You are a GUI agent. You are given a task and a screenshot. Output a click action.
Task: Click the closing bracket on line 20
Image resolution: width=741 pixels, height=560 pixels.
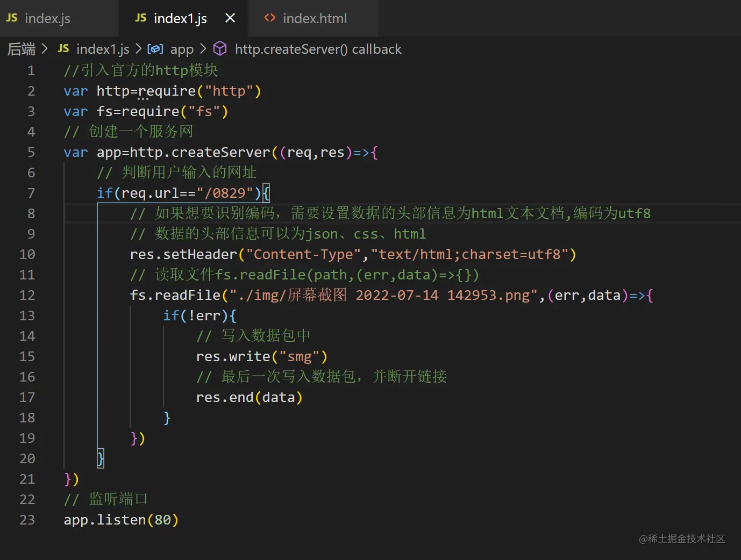(x=101, y=458)
